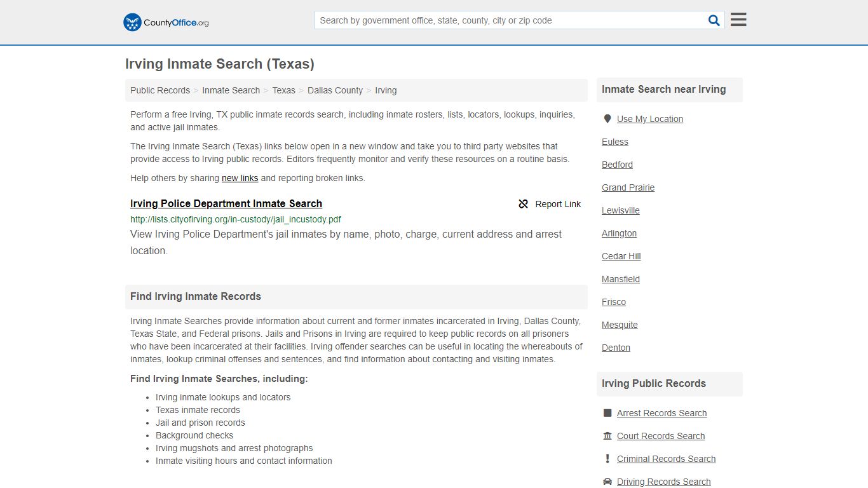The width and height of the screenshot is (868, 488).
Task: Click the location pin icon near Use My Location
Action: click(607, 119)
